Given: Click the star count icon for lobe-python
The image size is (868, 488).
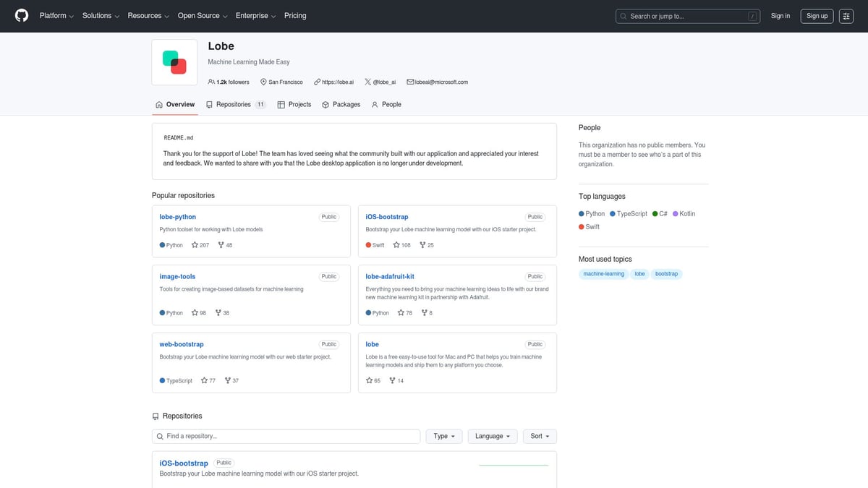Looking at the screenshot, I should (195, 245).
